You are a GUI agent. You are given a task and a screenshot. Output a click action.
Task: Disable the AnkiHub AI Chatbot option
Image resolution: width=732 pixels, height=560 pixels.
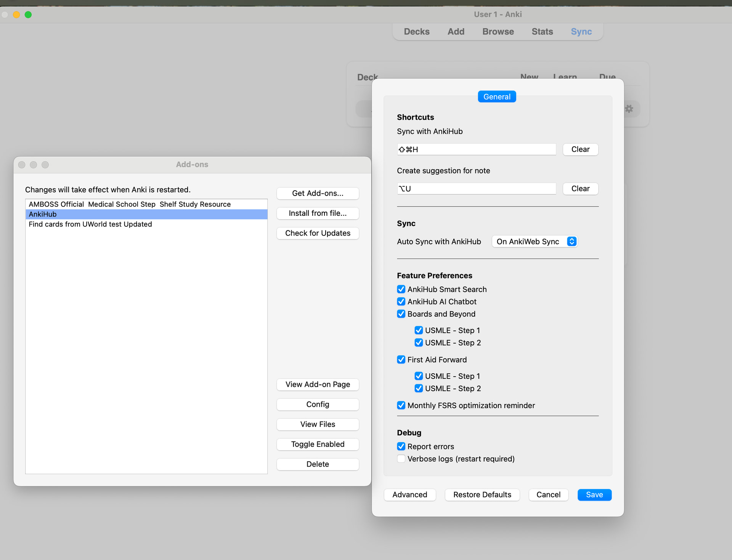coord(401,302)
